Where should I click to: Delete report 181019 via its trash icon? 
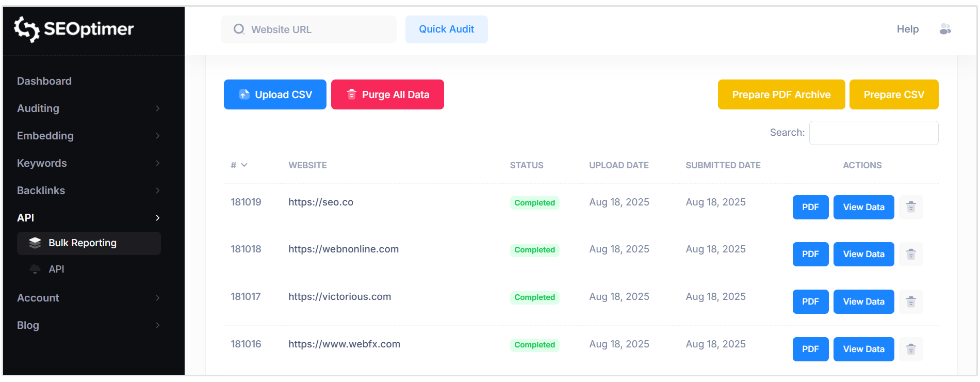(x=911, y=207)
